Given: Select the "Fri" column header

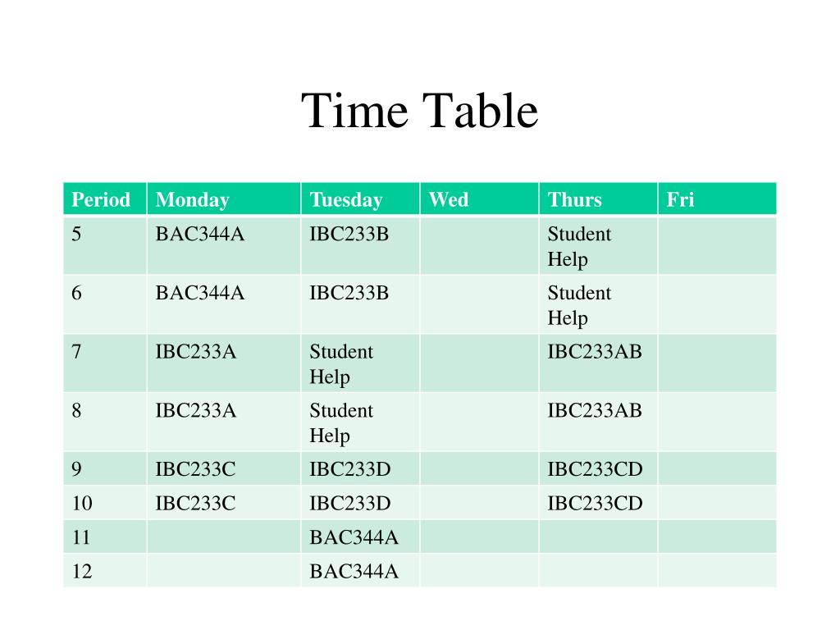Looking at the screenshot, I should pyautogui.click(x=680, y=199).
